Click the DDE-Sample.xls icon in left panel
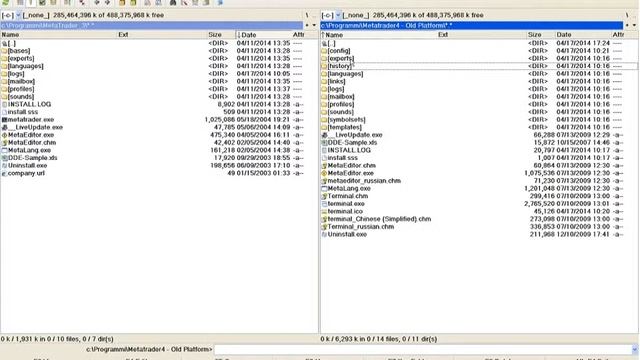This screenshot has width=640, height=360. pyautogui.click(x=4, y=158)
